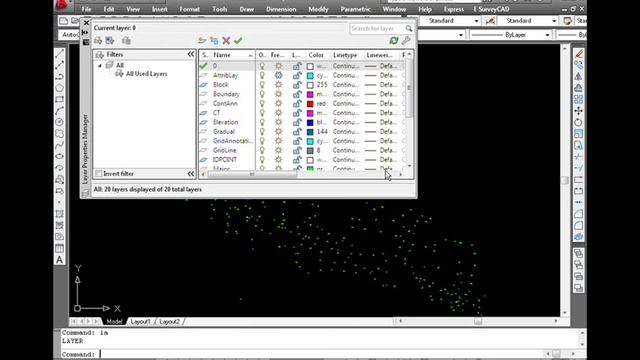Select the Mirror tool in Modify toolbar
640x360 pixels.
point(579,76)
